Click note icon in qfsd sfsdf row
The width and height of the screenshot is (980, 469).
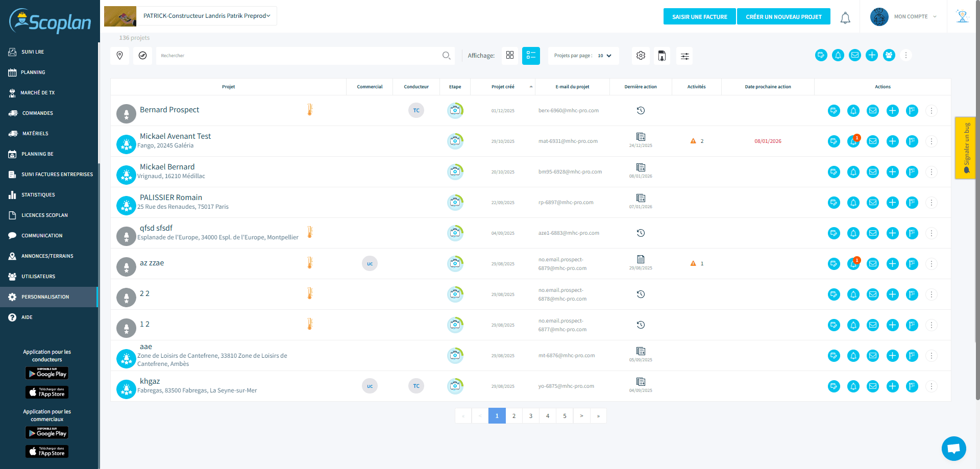(x=834, y=233)
